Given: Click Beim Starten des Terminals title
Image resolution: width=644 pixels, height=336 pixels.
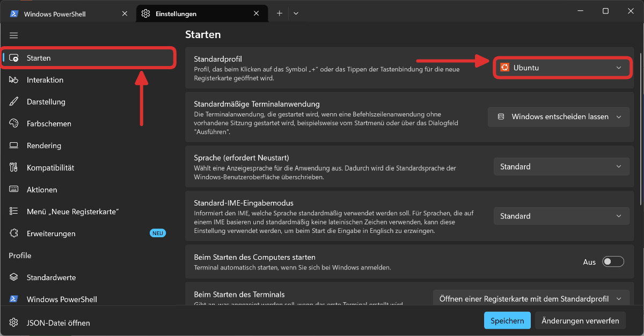Looking at the screenshot, I should click(239, 294).
